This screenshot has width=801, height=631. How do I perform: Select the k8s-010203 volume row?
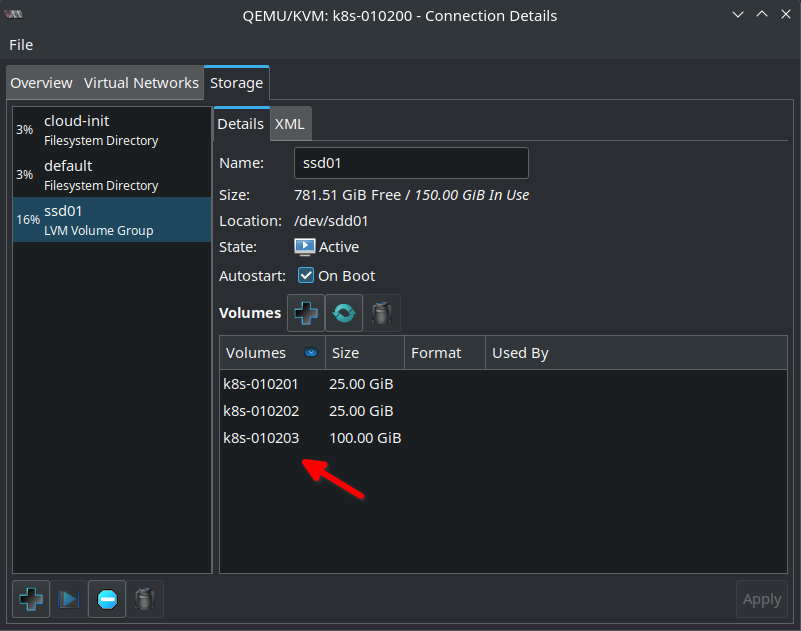[503, 438]
